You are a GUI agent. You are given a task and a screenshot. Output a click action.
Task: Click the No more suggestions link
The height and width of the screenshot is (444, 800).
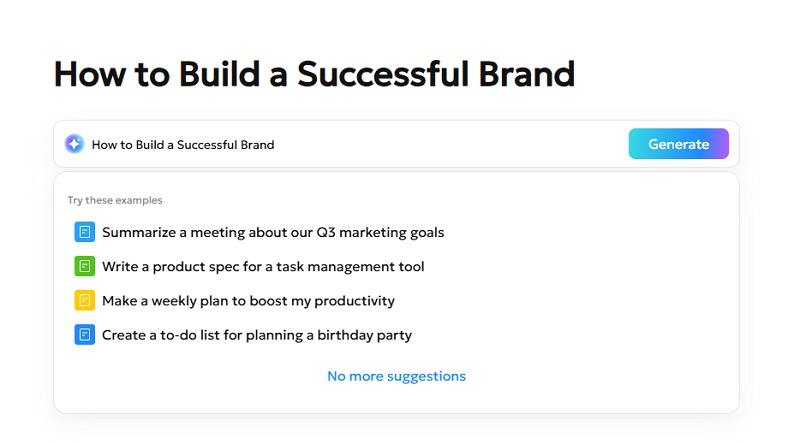point(396,376)
